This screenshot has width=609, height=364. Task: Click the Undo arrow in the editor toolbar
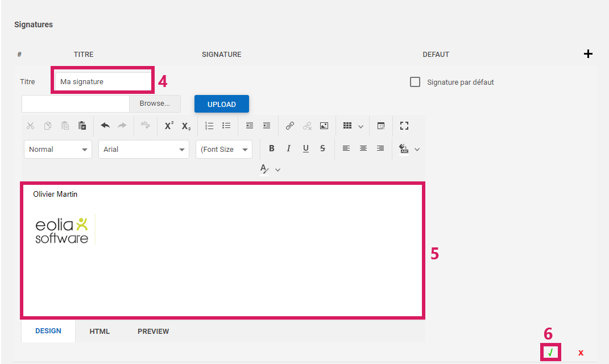(x=105, y=126)
